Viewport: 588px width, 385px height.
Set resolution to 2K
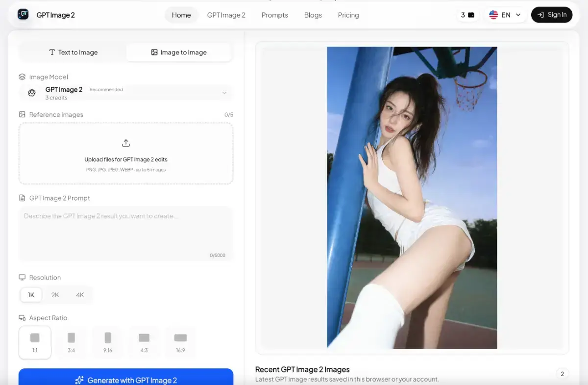pyautogui.click(x=55, y=295)
